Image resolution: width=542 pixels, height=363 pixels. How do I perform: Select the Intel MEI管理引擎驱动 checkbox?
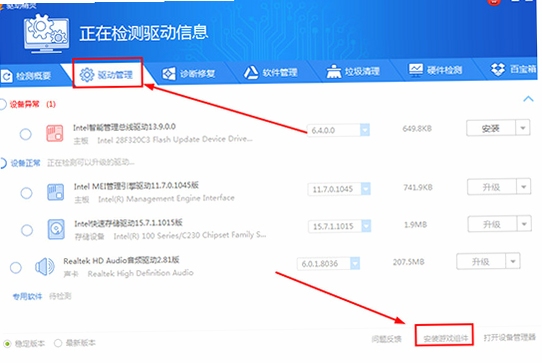click(x=26, y=193)
